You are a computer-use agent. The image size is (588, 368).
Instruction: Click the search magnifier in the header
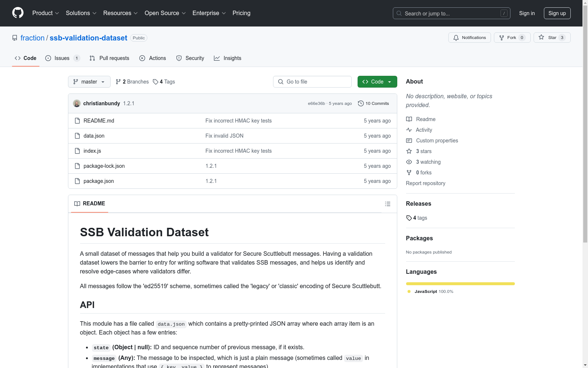399,13
